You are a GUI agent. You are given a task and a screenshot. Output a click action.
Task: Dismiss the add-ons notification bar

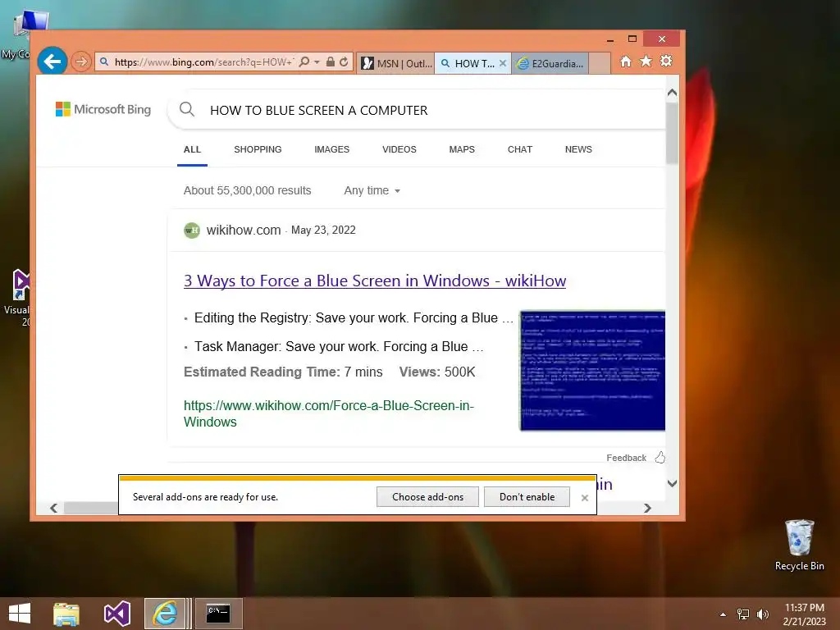click(x=585, y=498)
